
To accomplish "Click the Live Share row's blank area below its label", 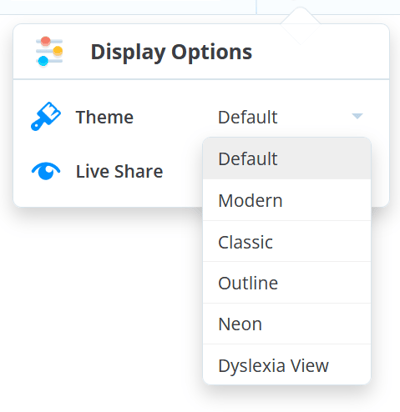I will click(107, 195).
